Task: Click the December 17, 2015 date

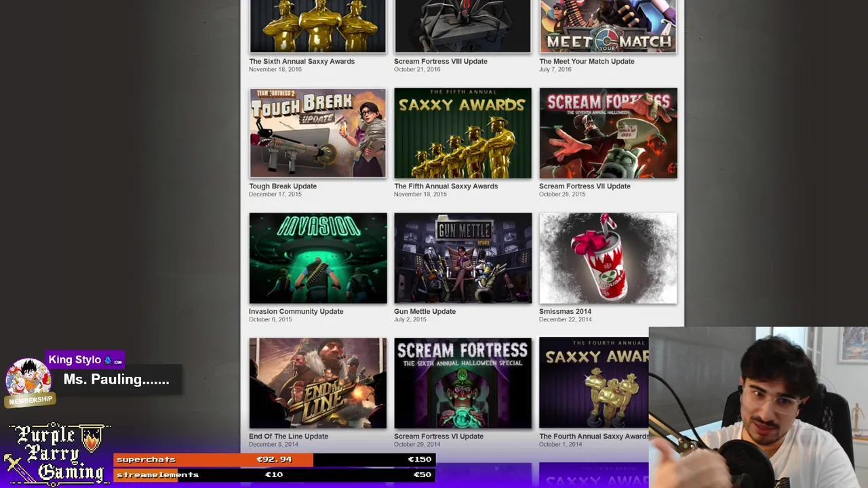Action: pyautogui.click(x=275, y=195)
